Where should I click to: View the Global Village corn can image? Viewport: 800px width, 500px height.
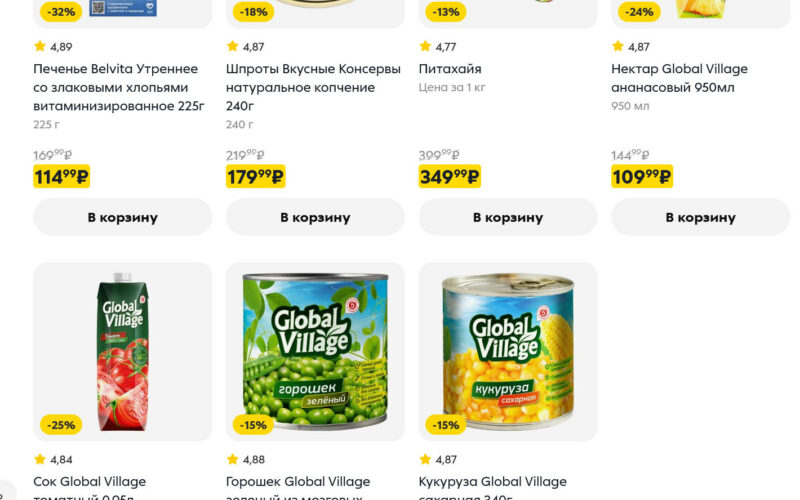pyautogui.click(x=507, y=350)
